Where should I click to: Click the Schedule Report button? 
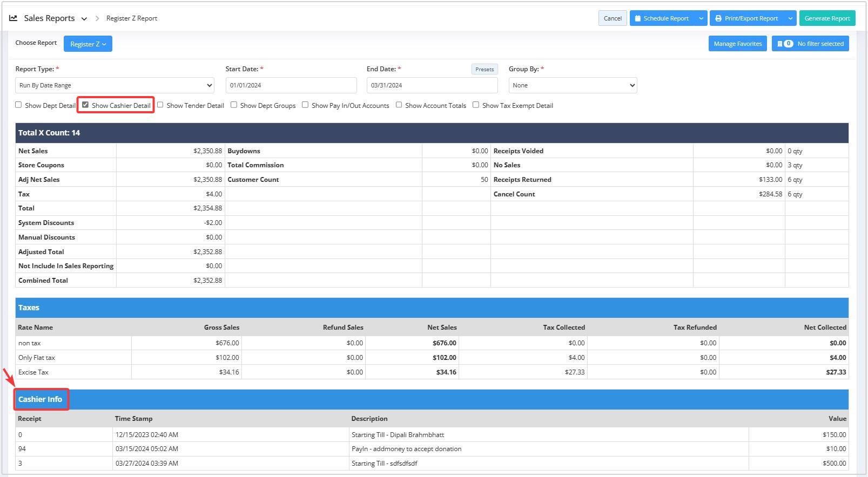coord(662,18)
